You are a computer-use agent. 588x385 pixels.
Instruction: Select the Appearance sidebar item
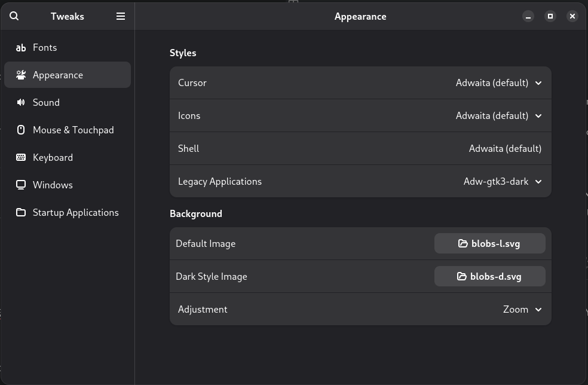pyautogui.click(x=67, y=75)
